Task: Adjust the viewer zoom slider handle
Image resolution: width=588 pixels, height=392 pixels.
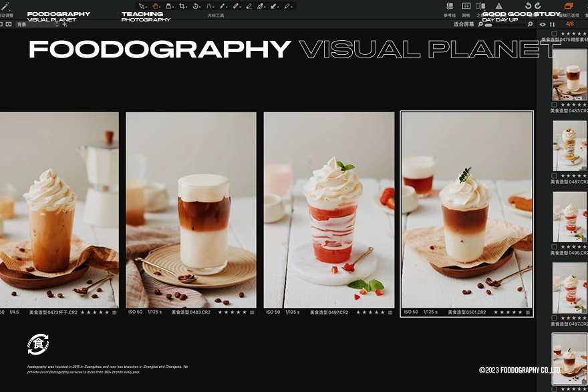Action: pyautogui.click(x=488, y=25)
